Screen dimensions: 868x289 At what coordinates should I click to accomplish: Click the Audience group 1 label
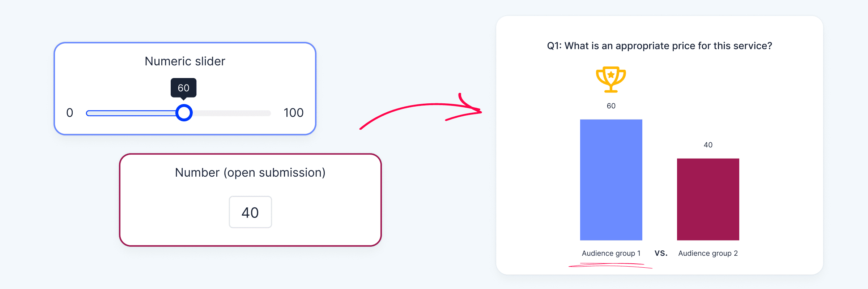(x=611, y=253)
